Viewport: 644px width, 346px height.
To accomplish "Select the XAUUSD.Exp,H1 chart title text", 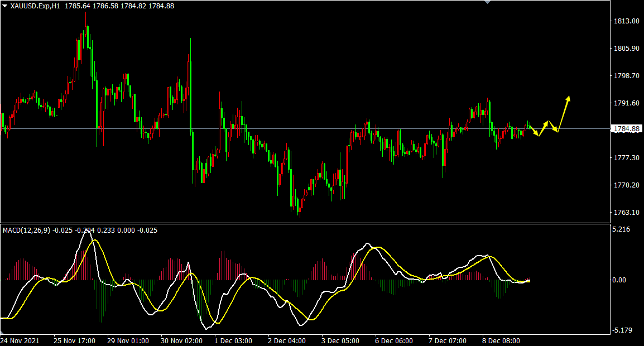I will pos(35,6).
